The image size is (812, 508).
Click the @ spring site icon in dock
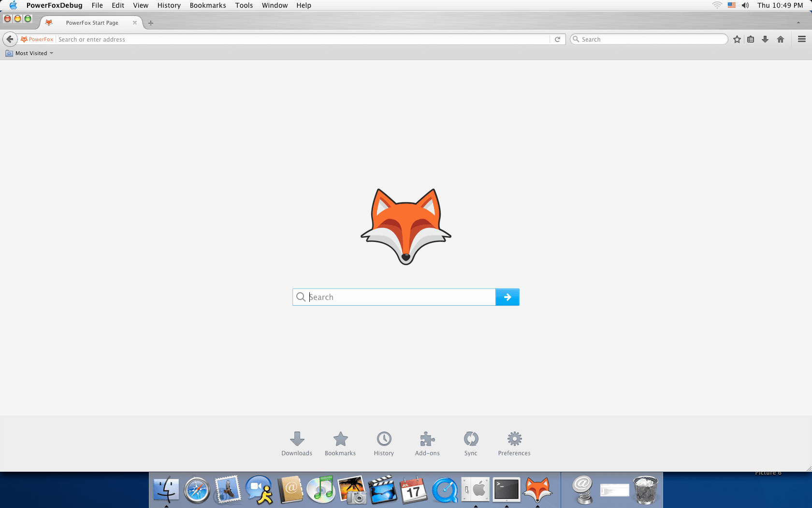click(583, 490)
